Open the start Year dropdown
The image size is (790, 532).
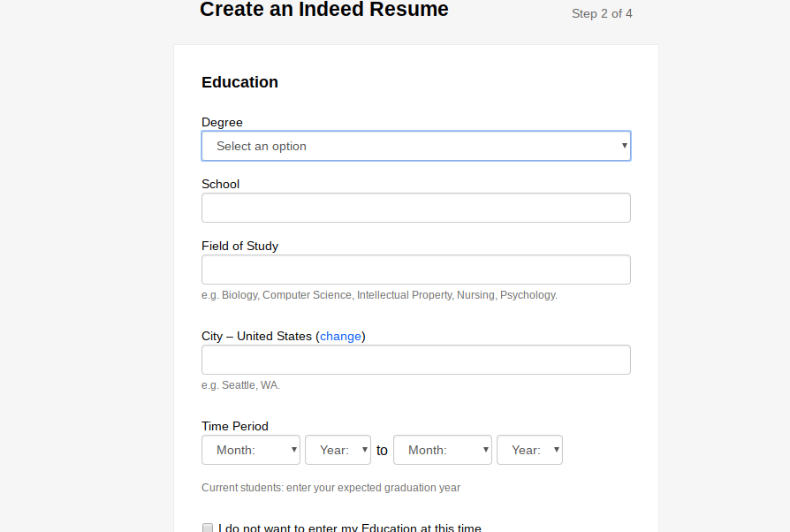pyautogui.click(x=338, y=450)
